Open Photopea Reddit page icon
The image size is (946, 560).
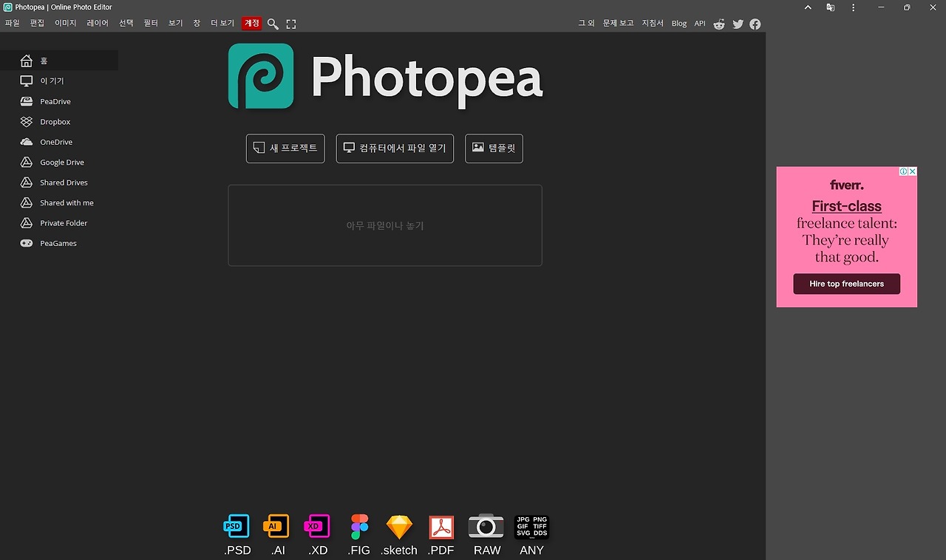pyautogui.click(x=719, y=24)
